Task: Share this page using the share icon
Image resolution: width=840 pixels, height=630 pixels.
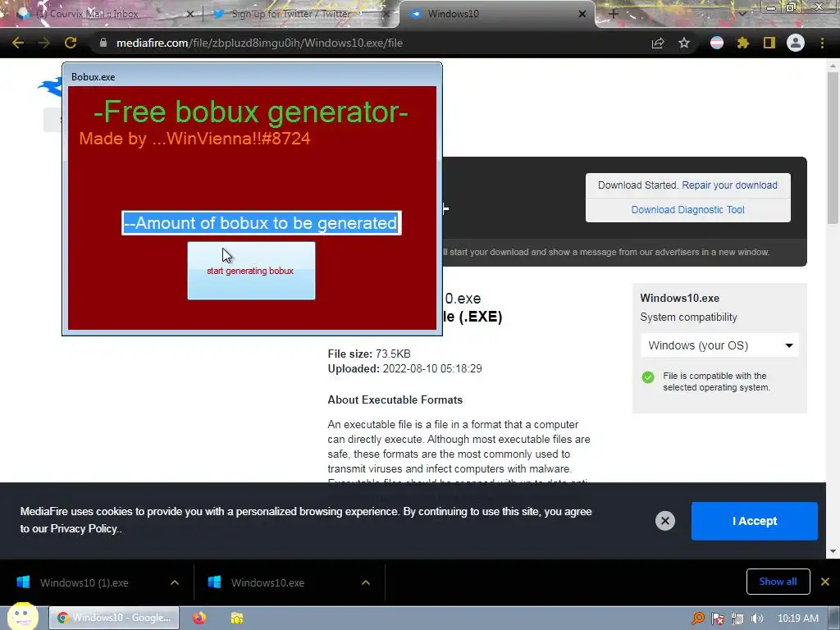Action: pyautogui.click(x=658, y=43)
